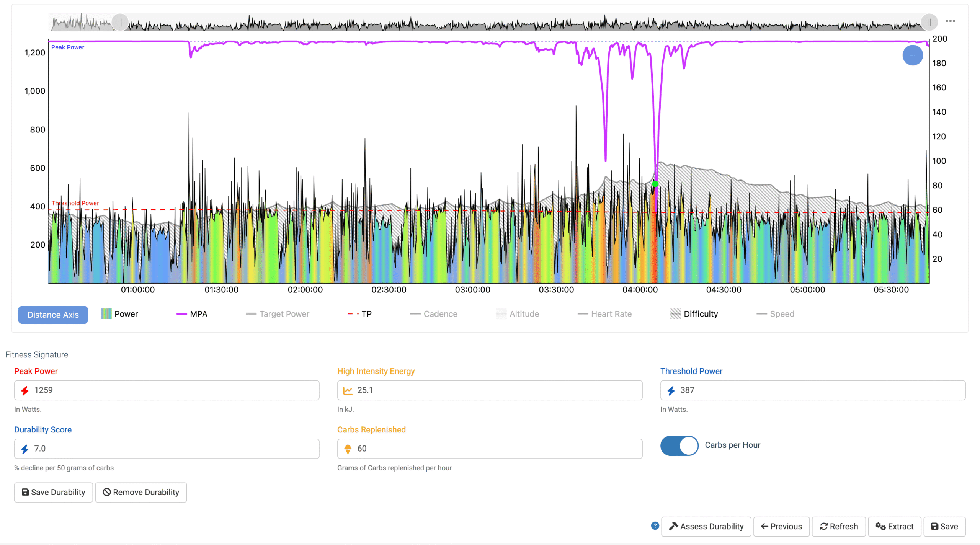This screenshot has height=545, width=980.
Task: Click the Save button at bottom right
Action: coord(944,526)
